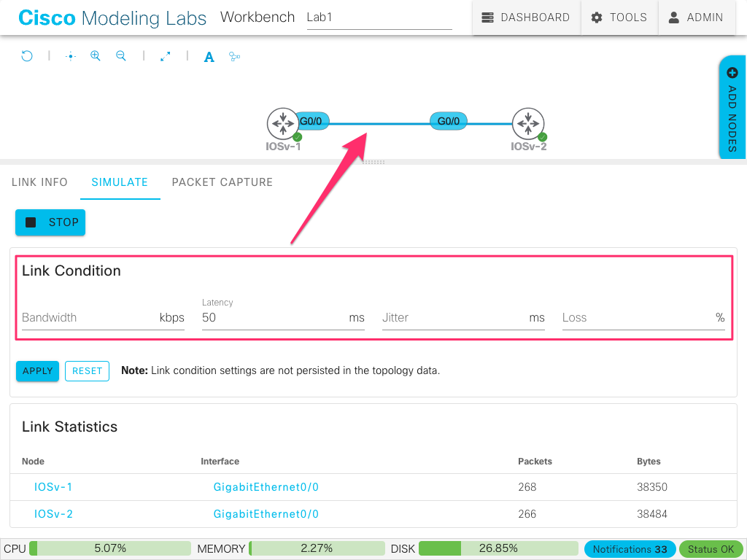Click the Bytes value 38484
This screenshot has width=747, height=560.
point(652,514)
